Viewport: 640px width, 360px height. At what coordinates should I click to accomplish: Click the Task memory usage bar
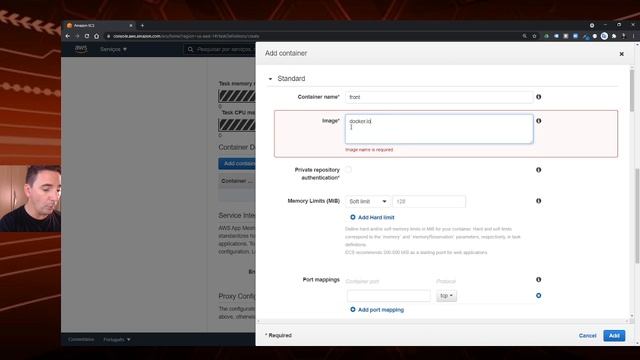237,96
